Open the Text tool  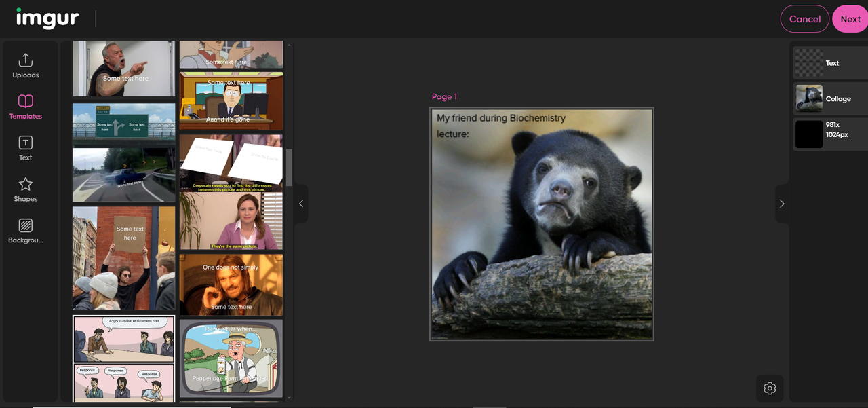pyautogui.click(x=26, y=148)
